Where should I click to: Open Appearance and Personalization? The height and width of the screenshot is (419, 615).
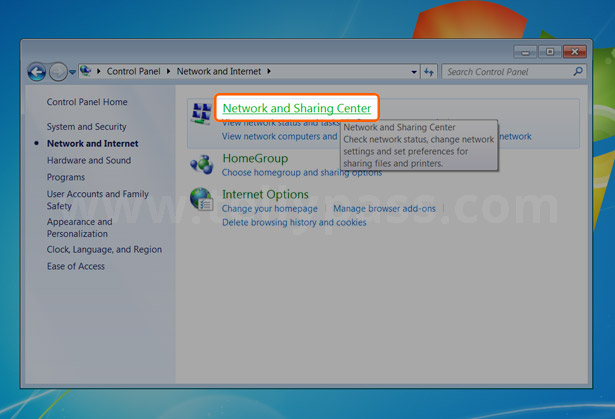pos(80,228)
